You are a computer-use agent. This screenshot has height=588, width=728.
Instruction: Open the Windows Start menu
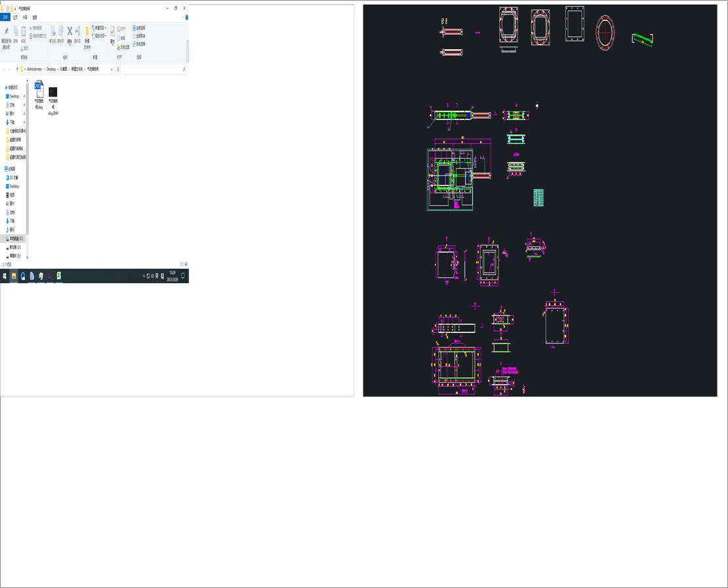click(x=6, y=275)
